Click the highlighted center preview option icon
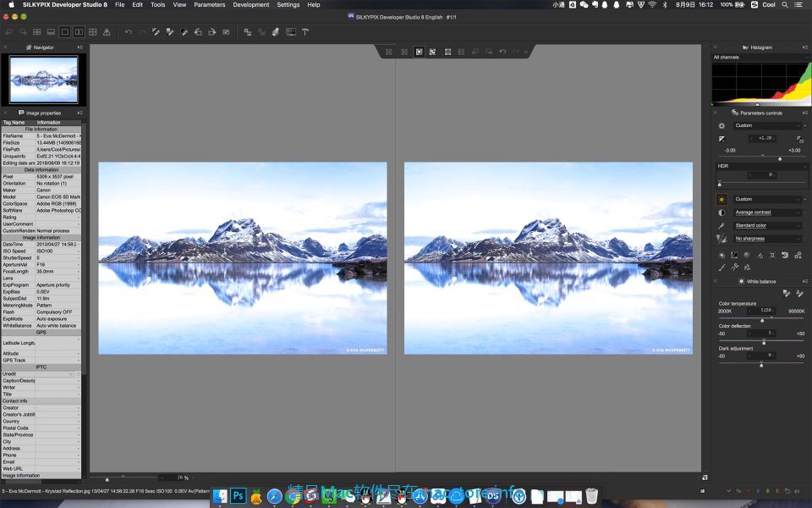 click(419, 52)
